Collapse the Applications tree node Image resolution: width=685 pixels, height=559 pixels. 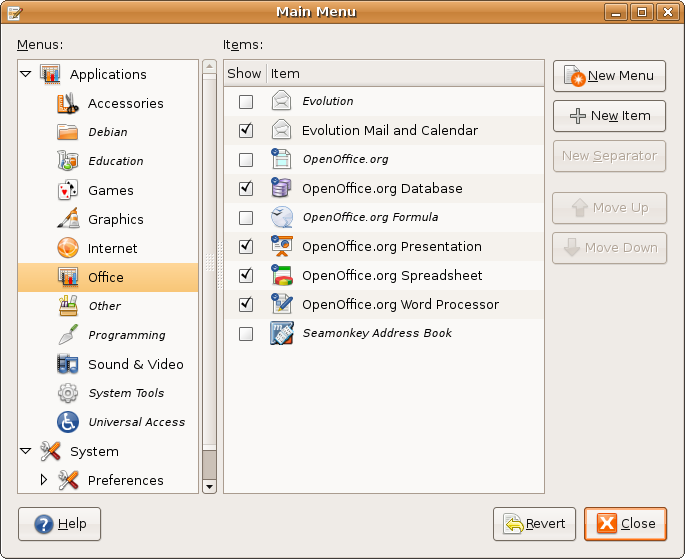point(26,74)
